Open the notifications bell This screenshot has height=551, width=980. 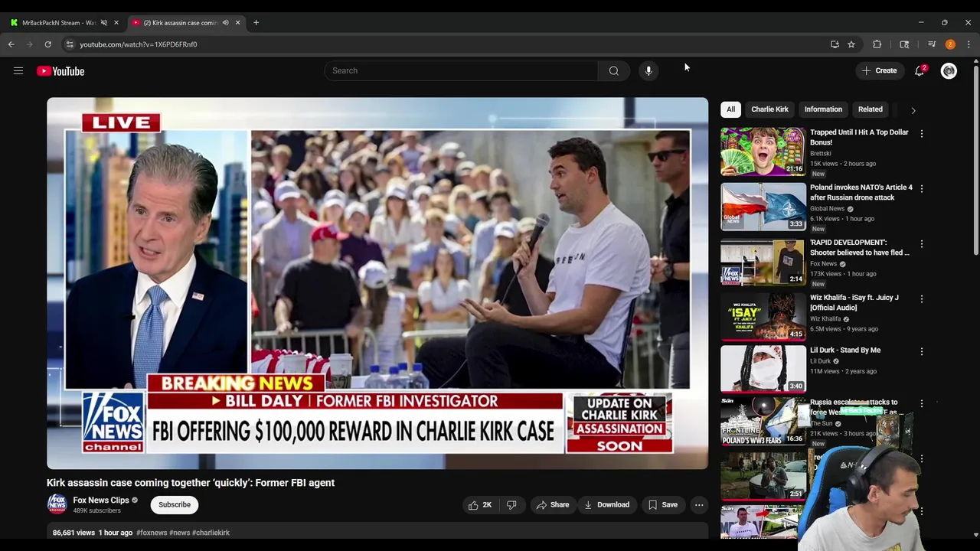(920, 71)
